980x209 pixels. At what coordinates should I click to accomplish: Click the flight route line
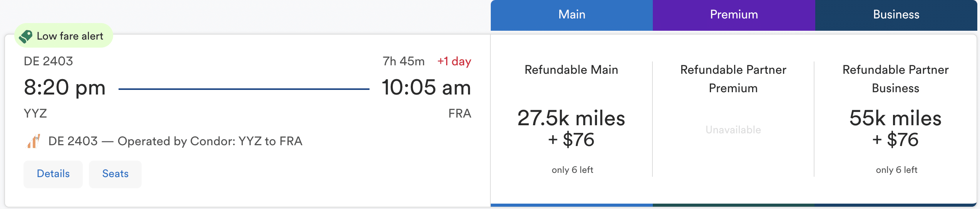(244, 89)
